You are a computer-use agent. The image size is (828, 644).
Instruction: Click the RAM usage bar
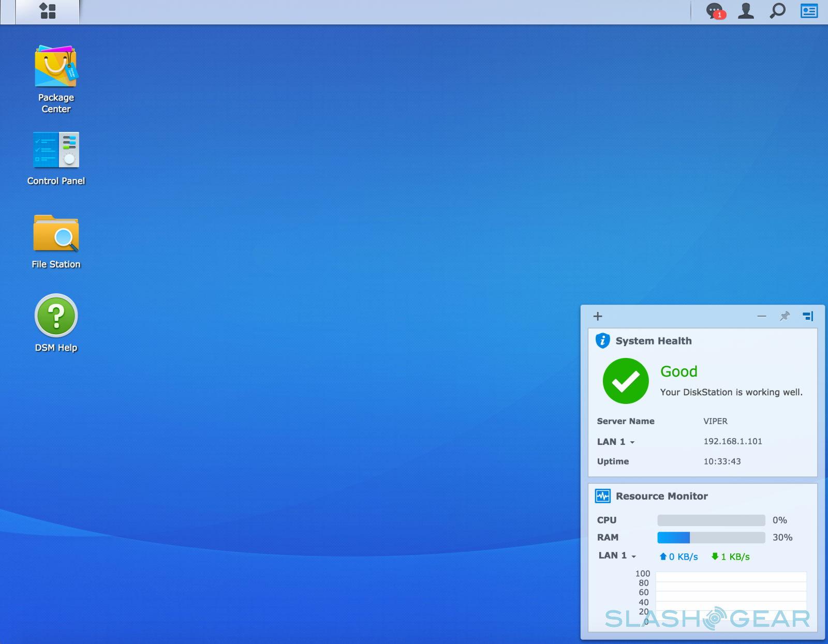click(711, 537)
